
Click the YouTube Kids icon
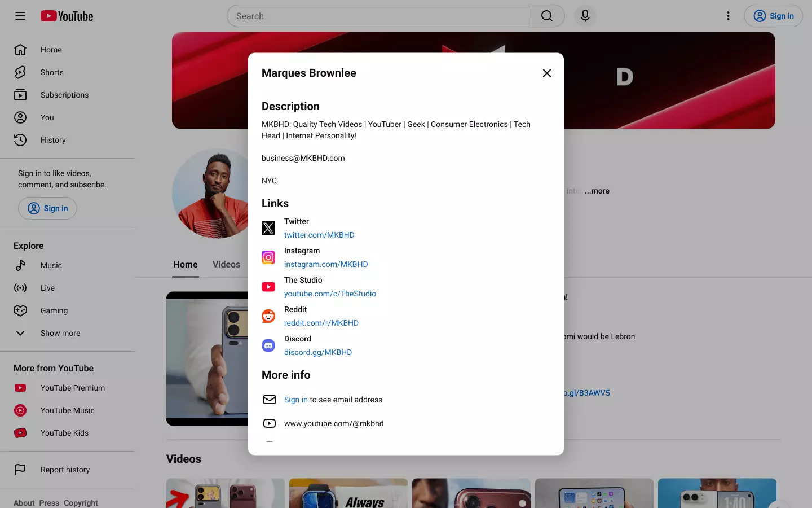tap(20, 433)
